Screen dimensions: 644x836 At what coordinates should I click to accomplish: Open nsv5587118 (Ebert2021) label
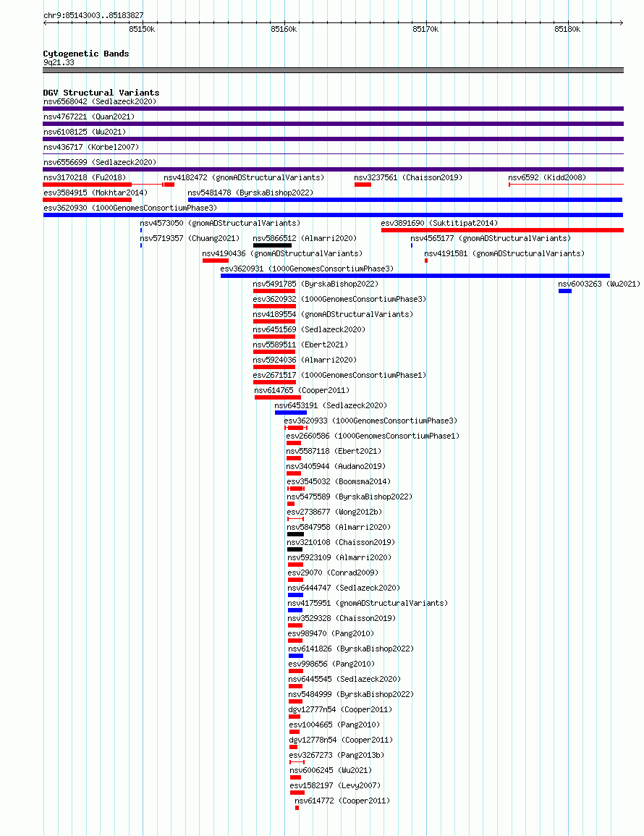[x=334, y=451]
